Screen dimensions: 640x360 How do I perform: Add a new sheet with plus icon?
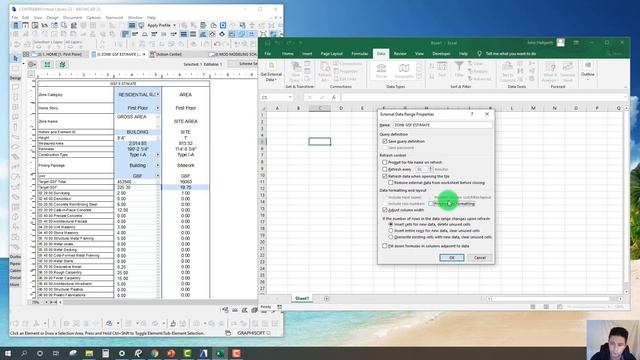327,299
